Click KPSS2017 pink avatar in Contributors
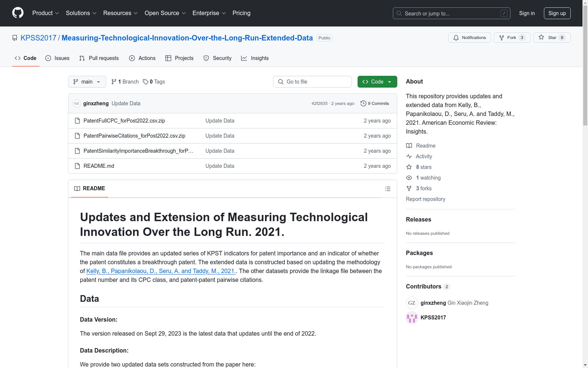588x368 pixels. coord(412,318)
